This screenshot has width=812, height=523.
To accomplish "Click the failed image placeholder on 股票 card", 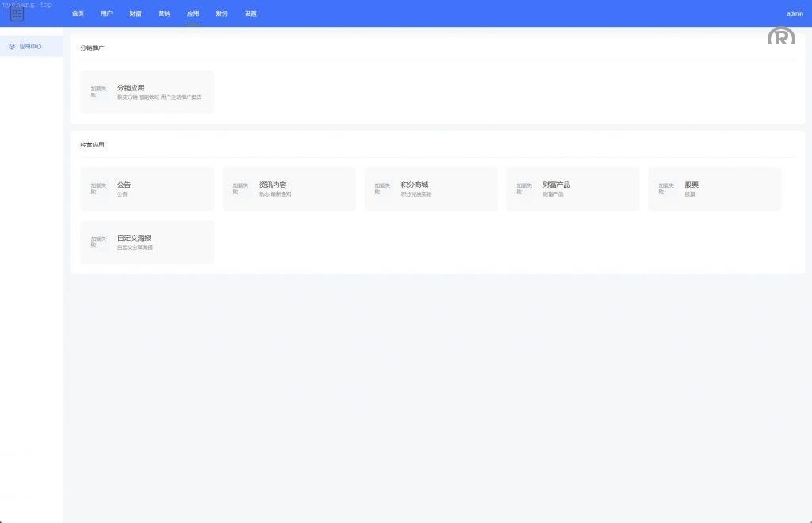I will [666, 189].
